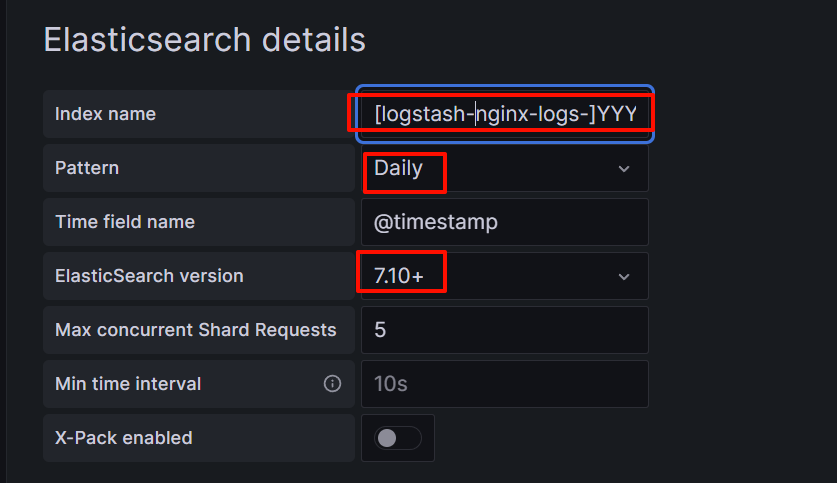Click the @timestamp time field input
The height and width of the screenshot is (483, 837).
coord(504,222)
